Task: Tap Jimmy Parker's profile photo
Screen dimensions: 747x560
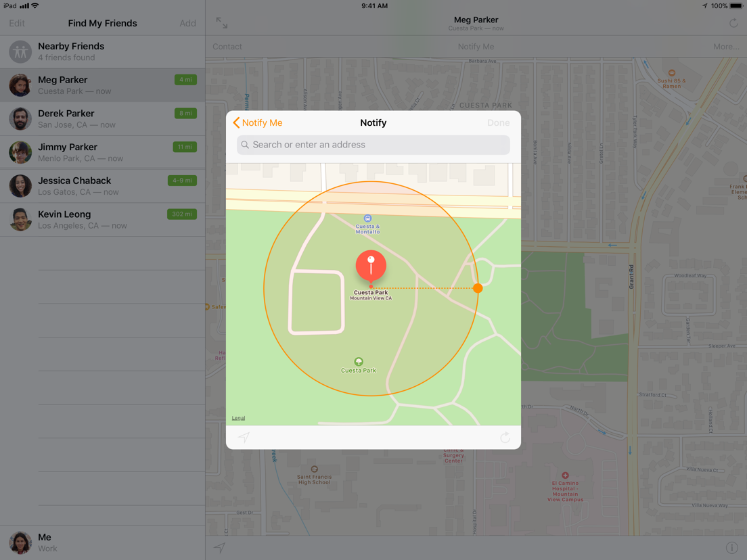Action: (x=20, y=152)
